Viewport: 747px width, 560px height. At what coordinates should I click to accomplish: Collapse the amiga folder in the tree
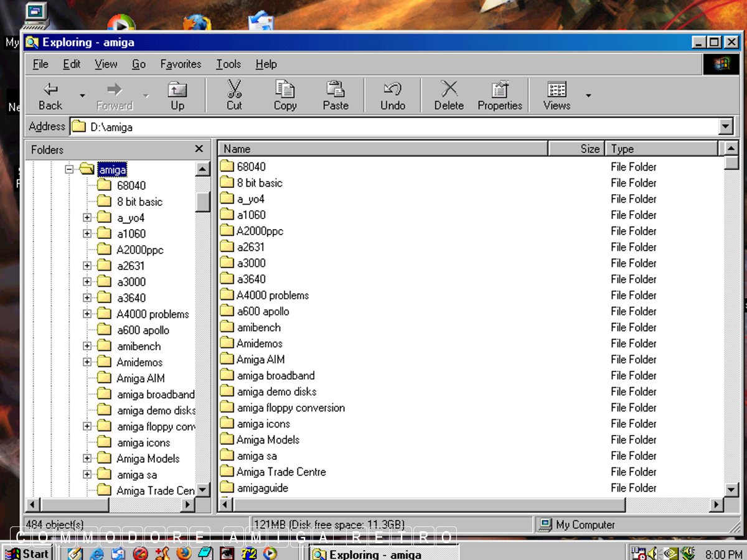coord(70,169)
